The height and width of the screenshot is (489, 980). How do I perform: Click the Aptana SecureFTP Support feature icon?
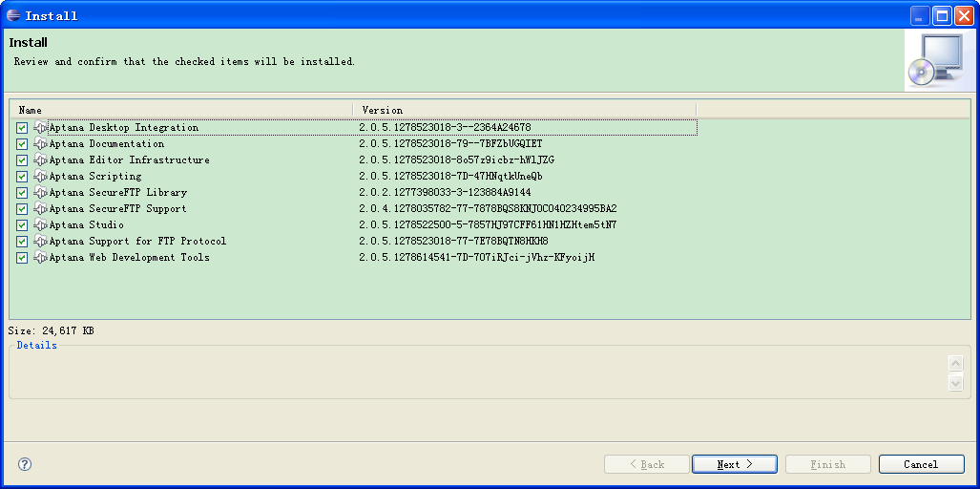[x=41, y=209]
